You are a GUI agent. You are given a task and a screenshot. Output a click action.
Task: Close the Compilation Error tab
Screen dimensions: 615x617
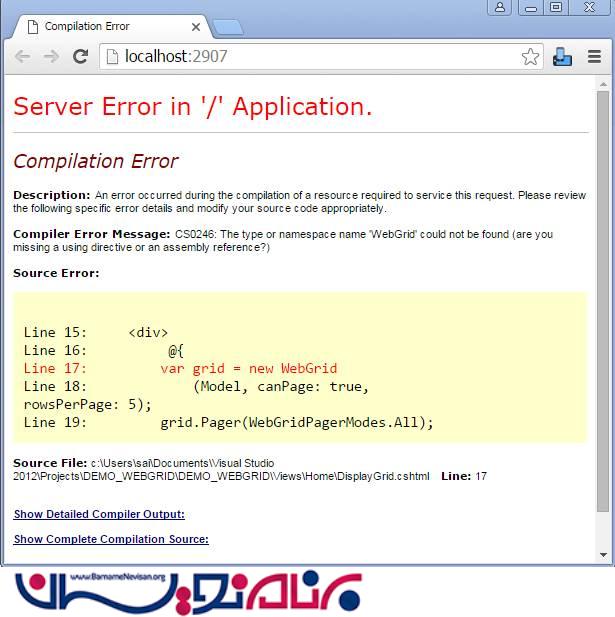194,26
